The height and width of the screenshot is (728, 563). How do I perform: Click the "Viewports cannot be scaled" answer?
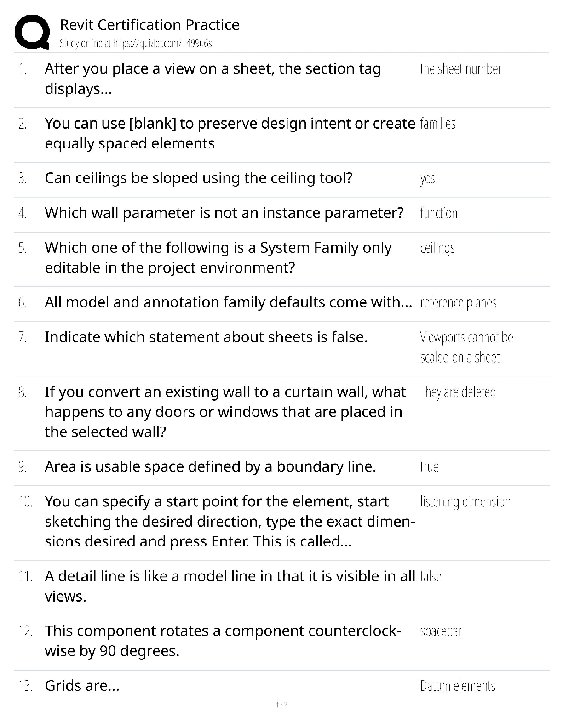(x=466, y=347)
